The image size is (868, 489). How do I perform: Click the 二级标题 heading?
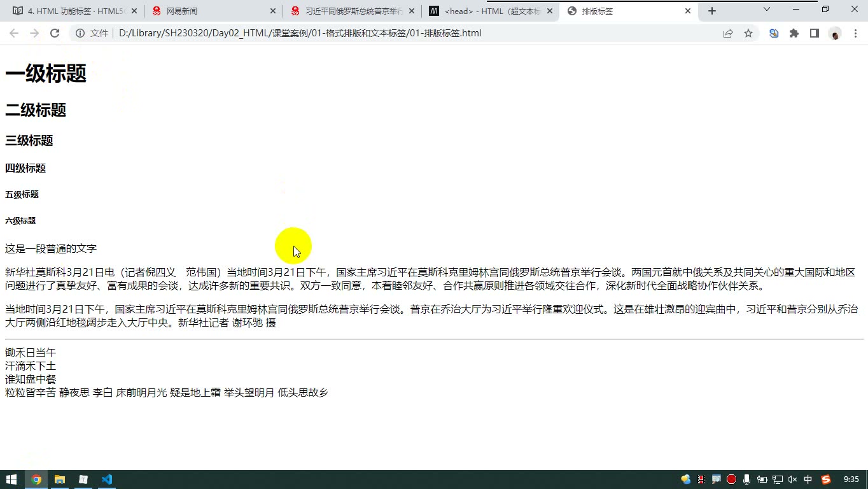tap(36, 110)
